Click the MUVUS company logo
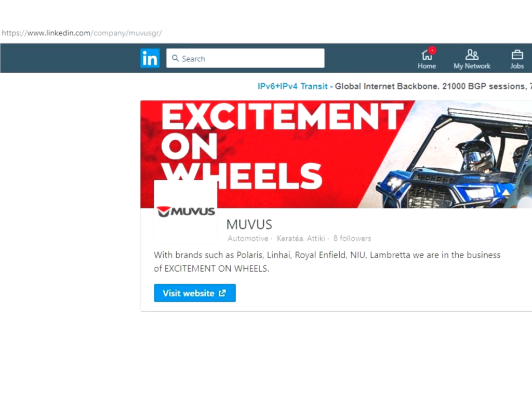Screen dimensions: 532x399 click(x=185, y=211)
